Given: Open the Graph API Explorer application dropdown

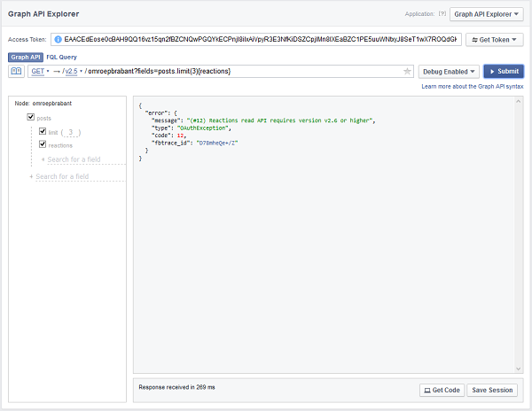Looking at the screenshot, I should (486, 14).
